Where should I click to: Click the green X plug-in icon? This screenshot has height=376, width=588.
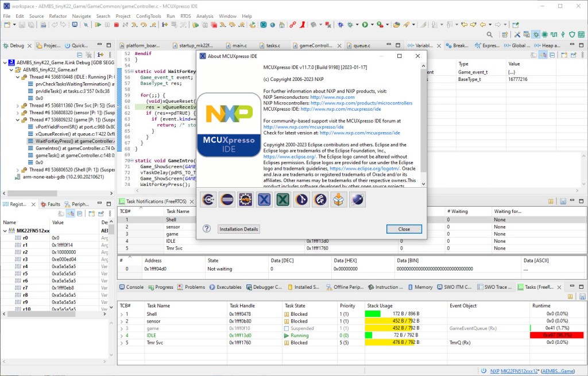click(x=283, y=199)
